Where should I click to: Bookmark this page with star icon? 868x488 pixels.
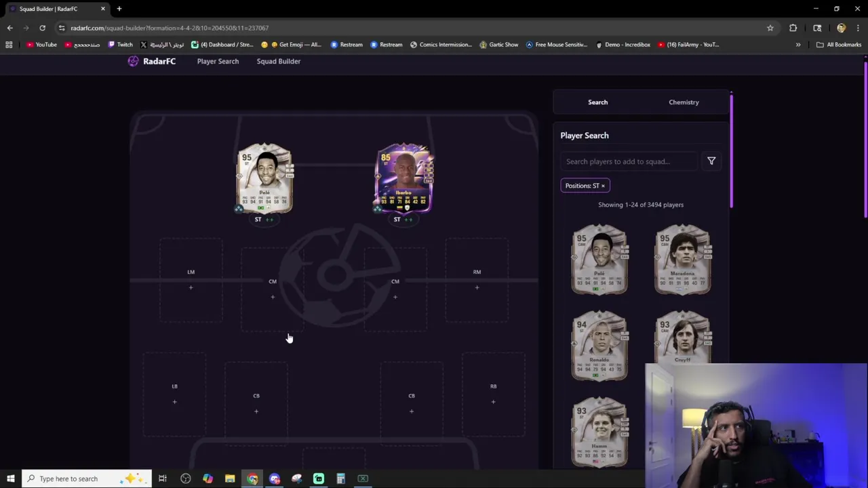point(770,28)
